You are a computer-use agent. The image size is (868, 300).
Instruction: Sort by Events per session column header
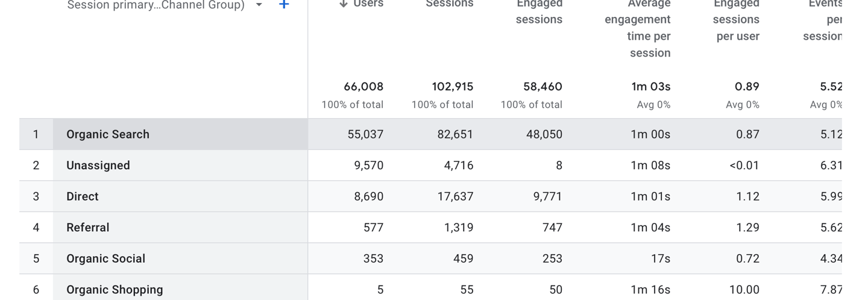point(824,20)
